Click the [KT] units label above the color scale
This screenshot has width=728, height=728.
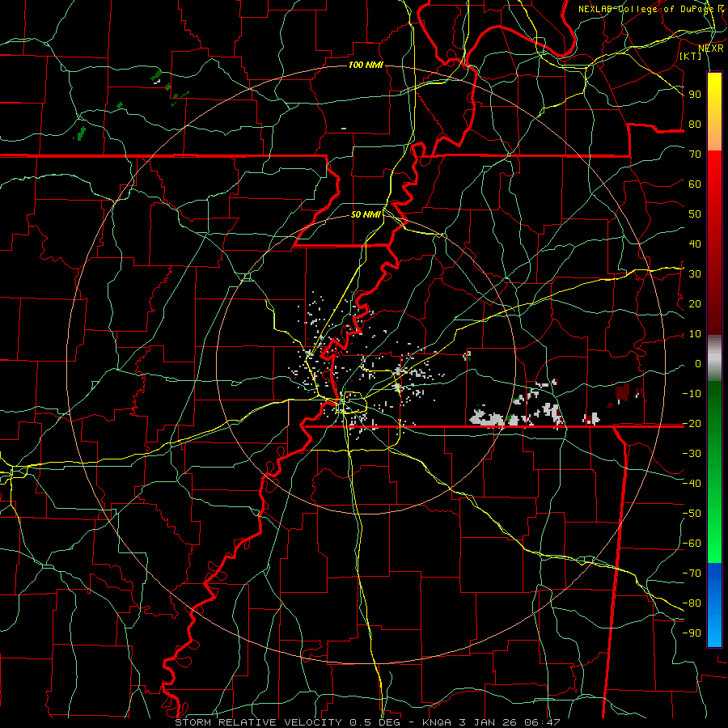click(x=691, y=56)
